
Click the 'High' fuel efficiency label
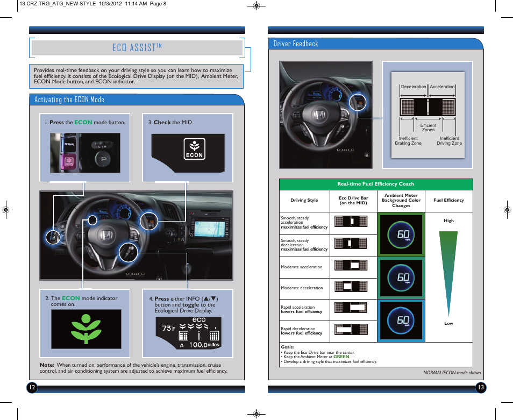(x=448, y=221)
